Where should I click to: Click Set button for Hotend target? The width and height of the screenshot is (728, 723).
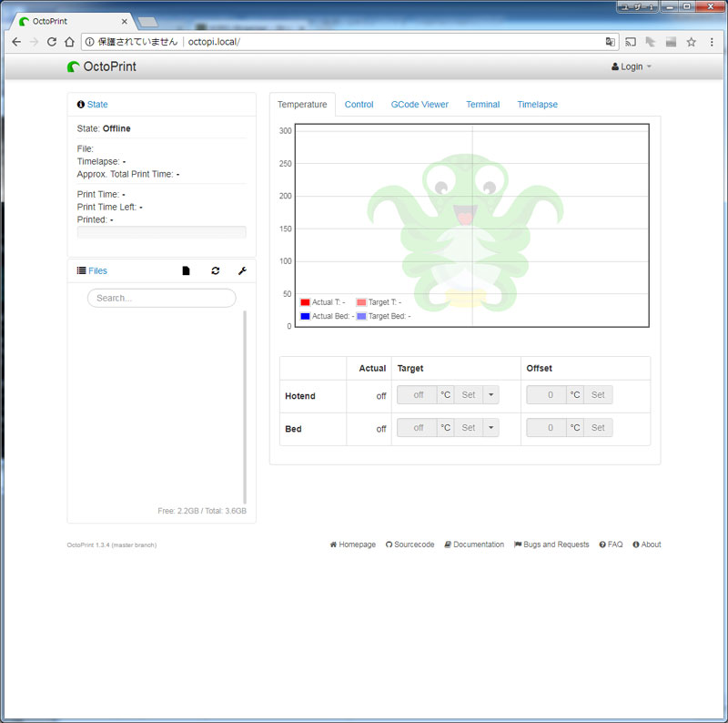tap(469, 395)
